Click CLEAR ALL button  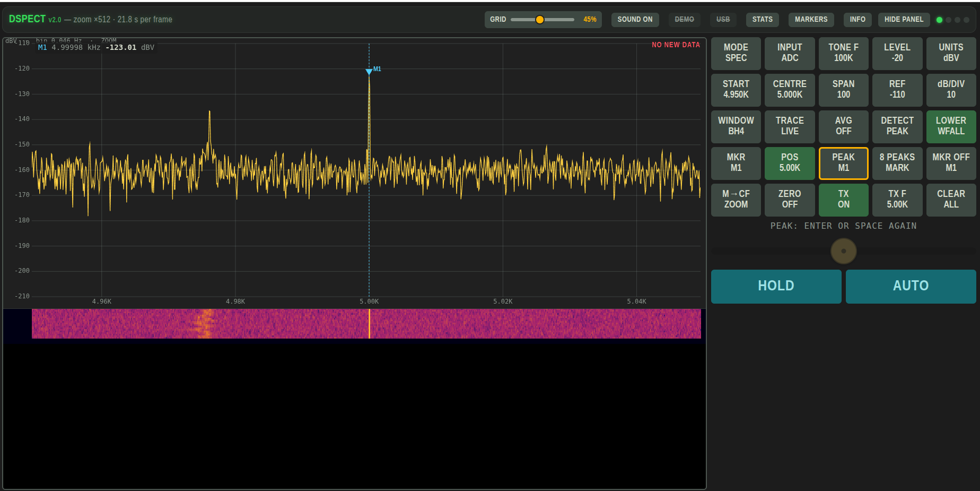pos(951,200)
